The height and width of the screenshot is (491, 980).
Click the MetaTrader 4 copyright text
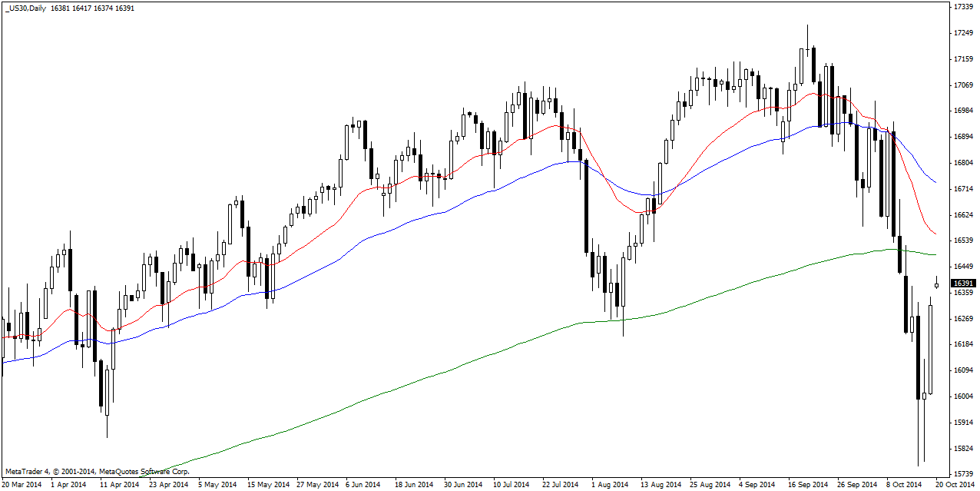[x=97, y=471]
